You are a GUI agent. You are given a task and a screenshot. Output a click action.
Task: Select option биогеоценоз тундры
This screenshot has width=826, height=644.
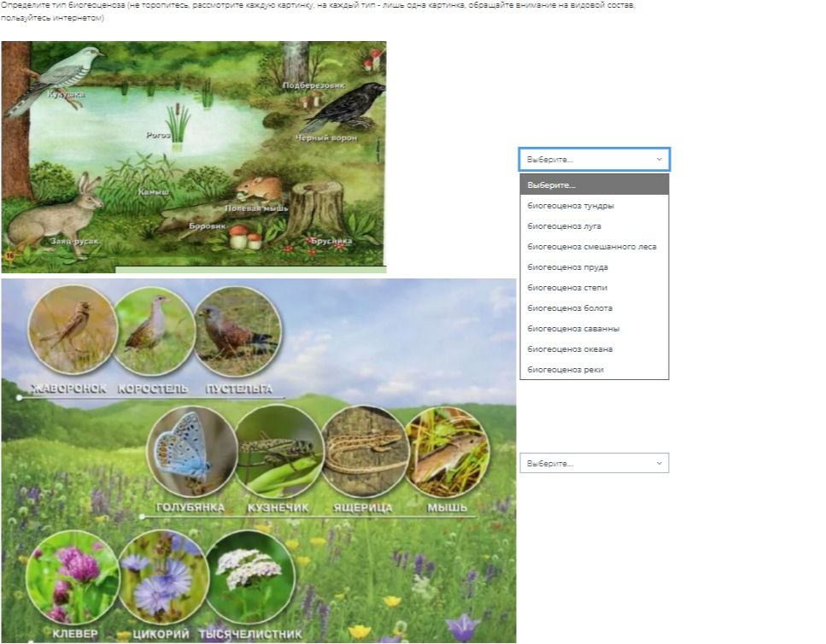pyautogui.click(x=595, y=205)
